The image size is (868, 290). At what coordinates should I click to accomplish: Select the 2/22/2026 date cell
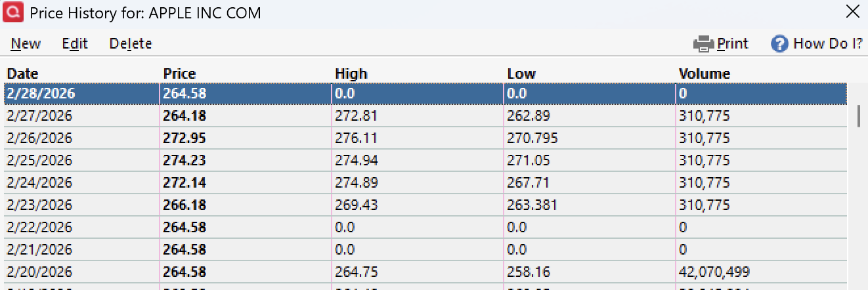pos(39,228)
